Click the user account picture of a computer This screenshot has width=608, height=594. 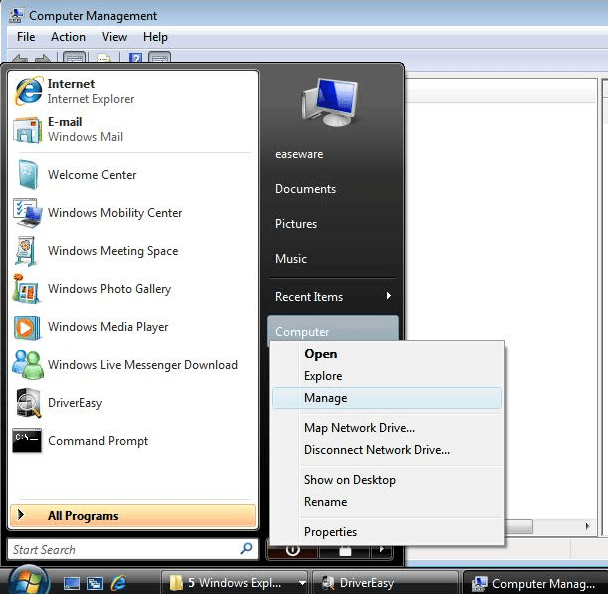tap(330, 102)
